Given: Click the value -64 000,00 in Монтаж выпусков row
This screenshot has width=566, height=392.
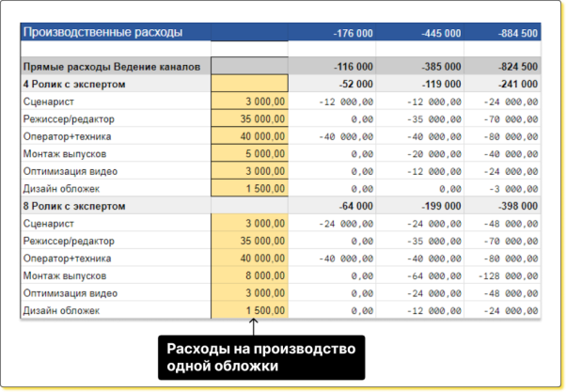Looking at the screenshot, I should click(x=434, y=276).
